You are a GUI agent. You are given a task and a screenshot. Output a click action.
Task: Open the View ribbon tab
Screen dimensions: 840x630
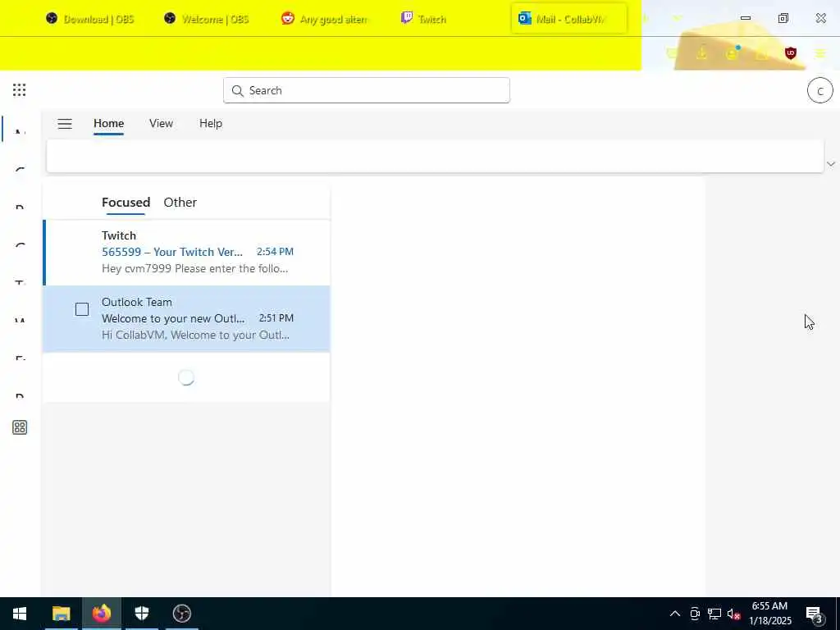click(162, 123)
